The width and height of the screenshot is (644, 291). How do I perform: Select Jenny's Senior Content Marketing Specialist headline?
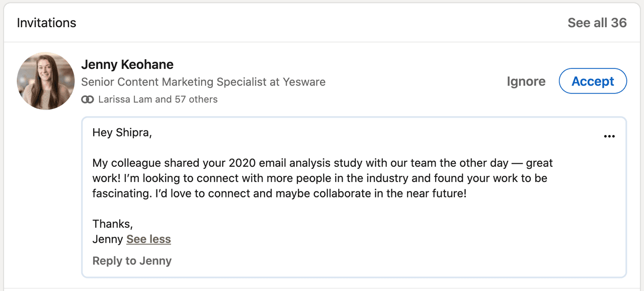tap(203, 81)
